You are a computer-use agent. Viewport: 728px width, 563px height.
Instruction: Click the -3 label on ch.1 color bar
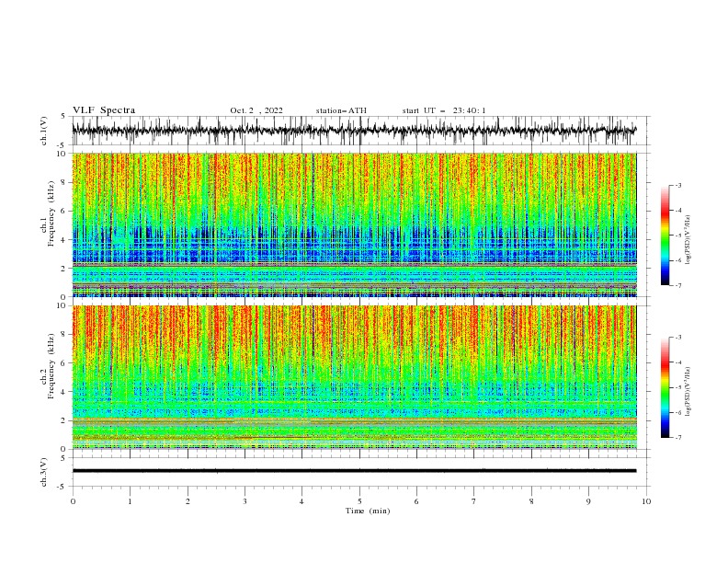pos(678,185)
